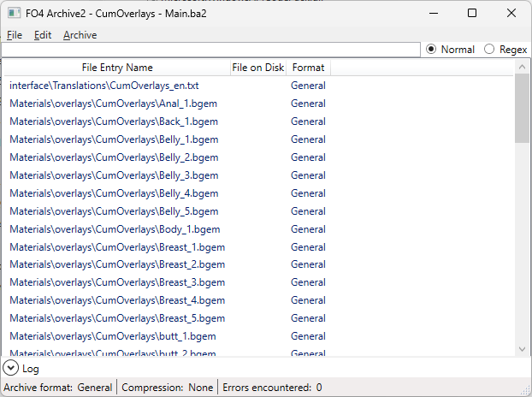Select the Regex search mode radio button

(x=489, y=50)
